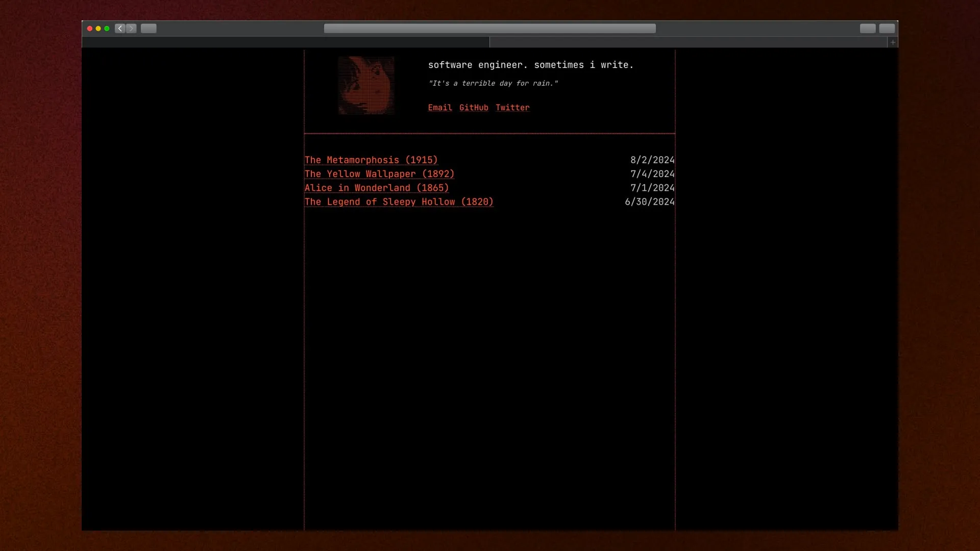This screenshot has height=551, width=980.
Task: Select The Yellow Wallpaper (1892) article
Action: pyautogui.click(x=380, y=173)
